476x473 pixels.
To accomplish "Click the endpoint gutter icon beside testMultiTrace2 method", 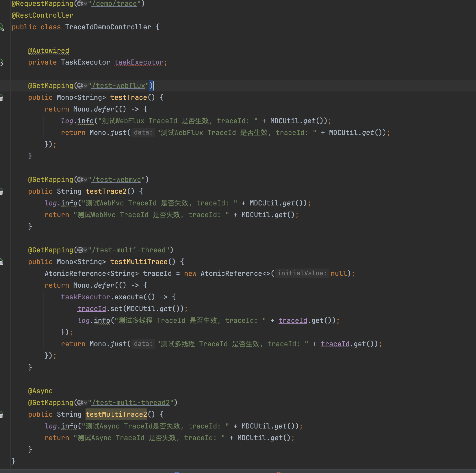I will (x=2, y=415).
